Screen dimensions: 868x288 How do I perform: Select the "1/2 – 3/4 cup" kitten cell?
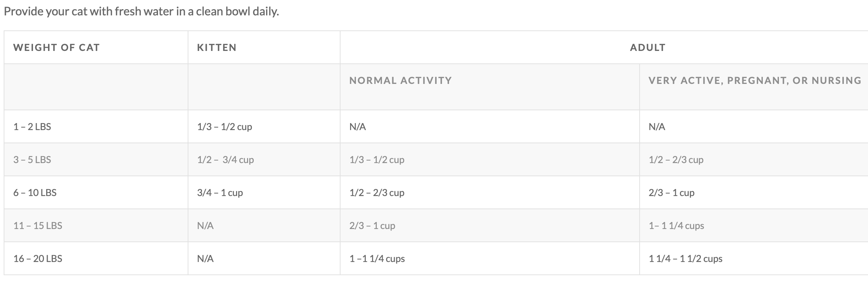point(225,160)
